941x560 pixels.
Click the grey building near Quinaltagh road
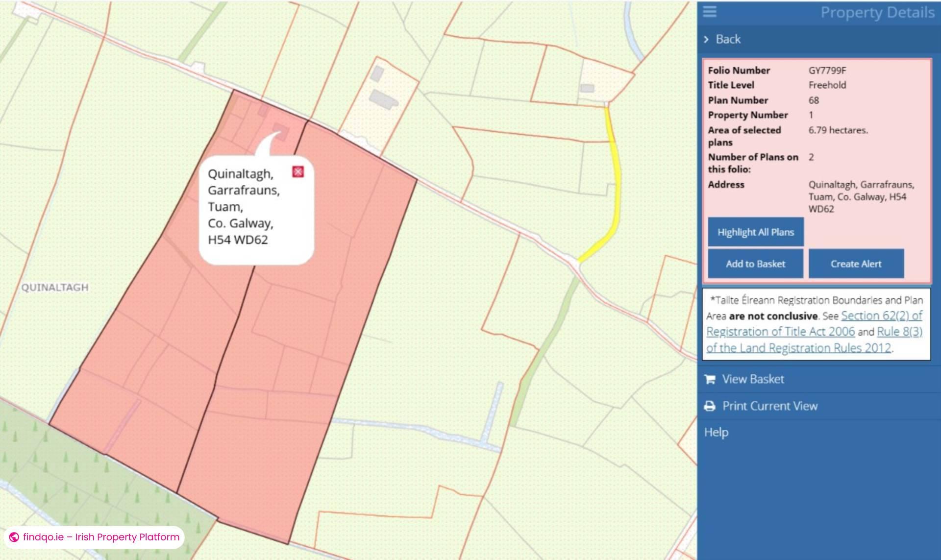(383, 98)
